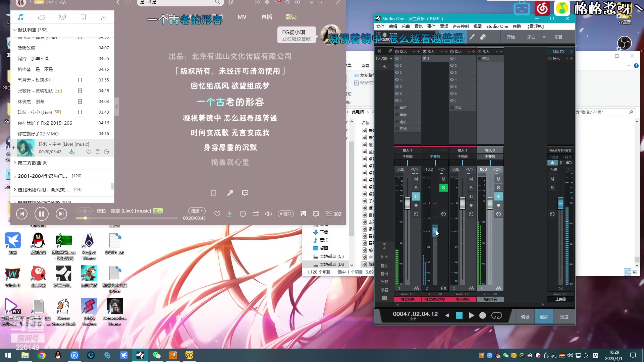644x362 pixels.
Task: Start recording in the Studio One transport
Action: [483, 315]
